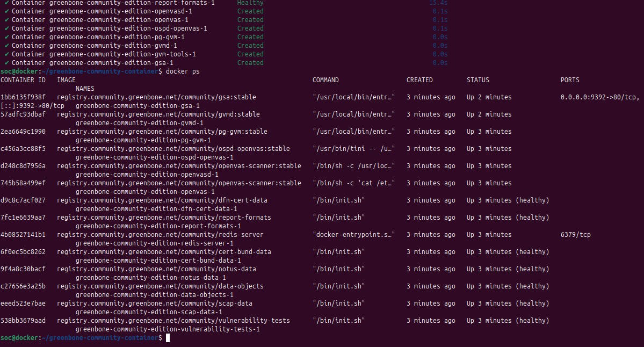Click the green checkmark beside gsa-1 container

pyautogui.click(x=6, y=63)
